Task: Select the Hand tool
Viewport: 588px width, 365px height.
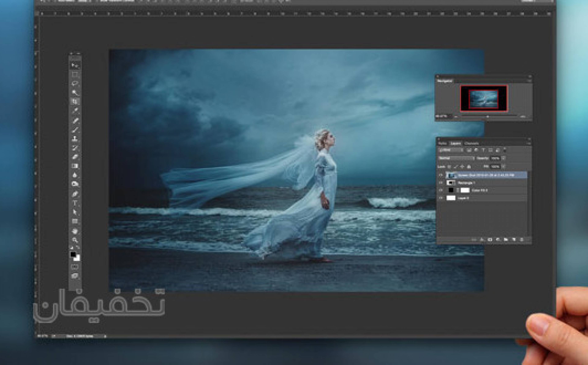Action: pos(75,231)
